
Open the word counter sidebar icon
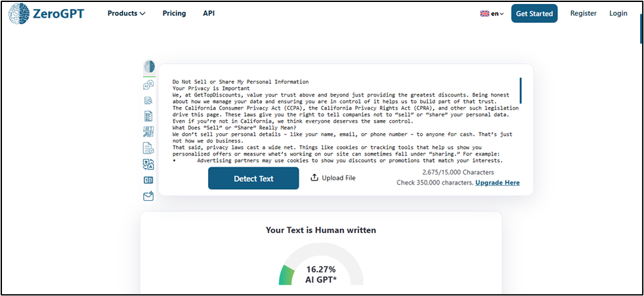[148, 180]
